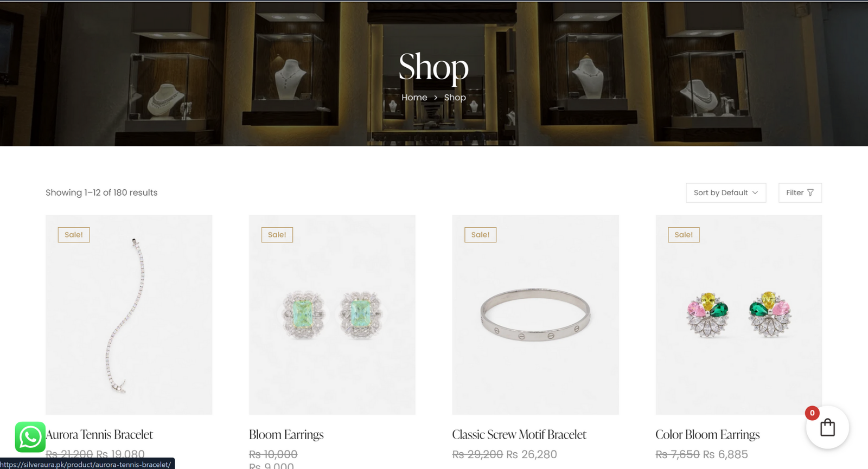Go to Home in breadcrumb
868x469 pixels.
[x=414, y=98]
